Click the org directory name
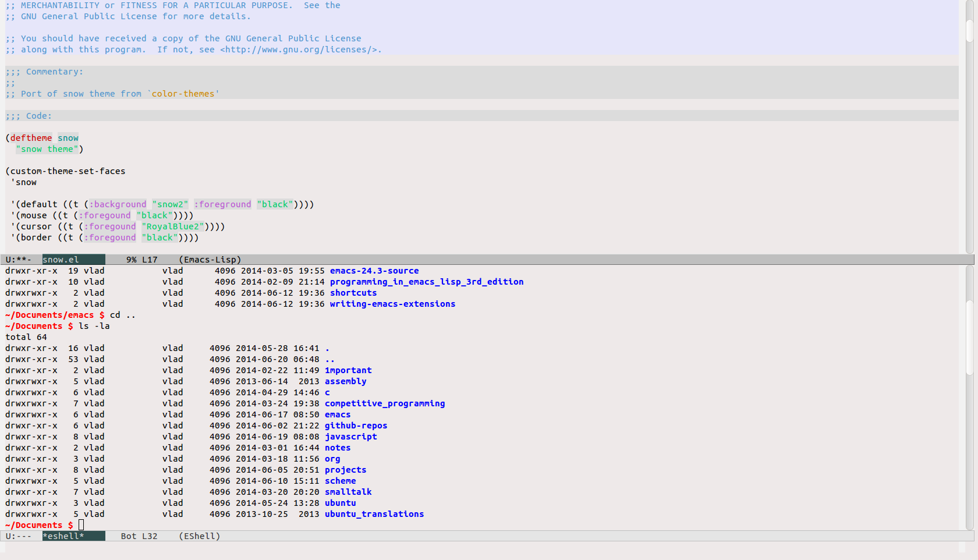 332,459
